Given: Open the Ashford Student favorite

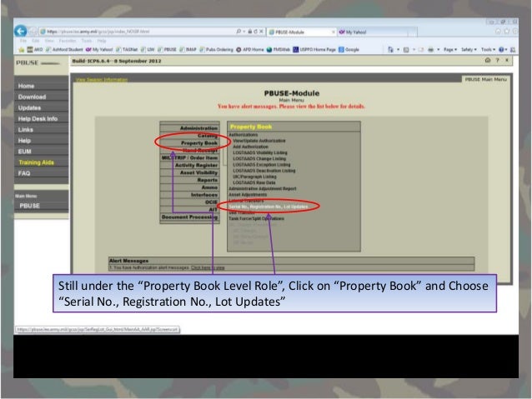Looking at the screenshot, I should point(64,49).
